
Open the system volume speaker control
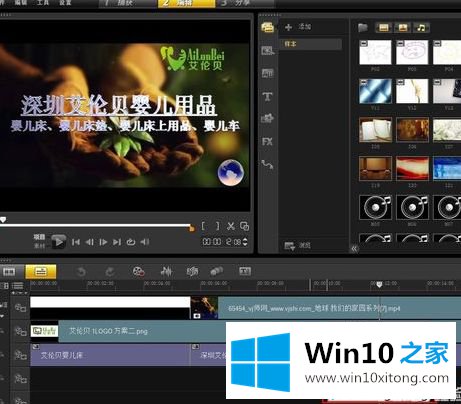(x=144, y=242)
